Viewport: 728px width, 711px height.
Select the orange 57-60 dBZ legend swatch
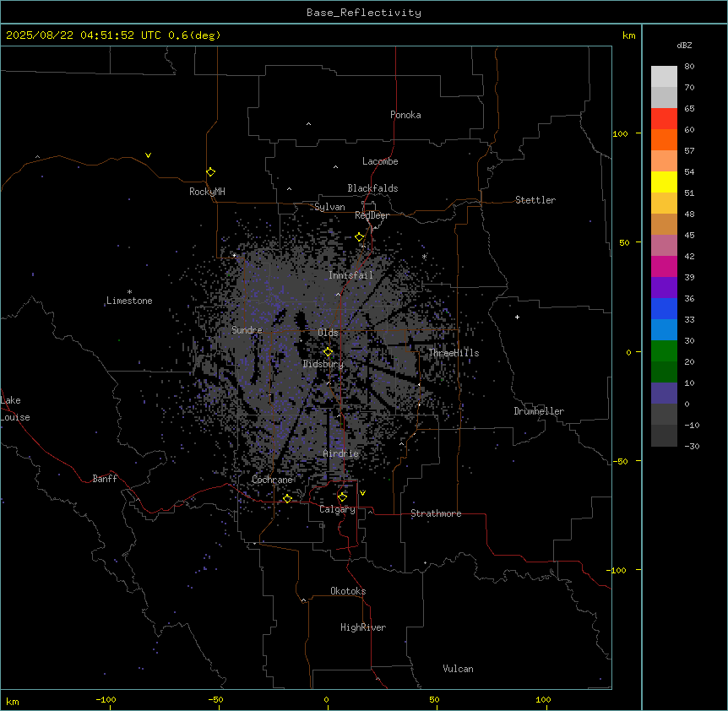(664, 139)
